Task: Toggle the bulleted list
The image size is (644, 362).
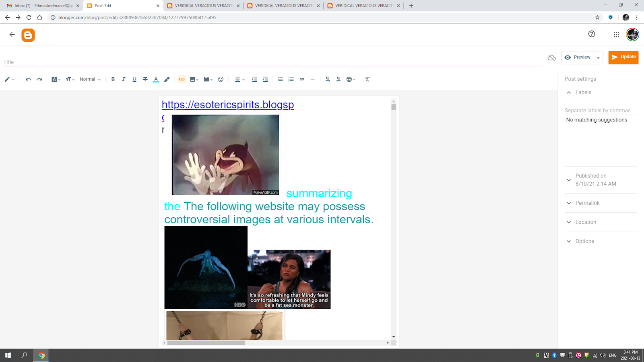Action: pos(280,79)
